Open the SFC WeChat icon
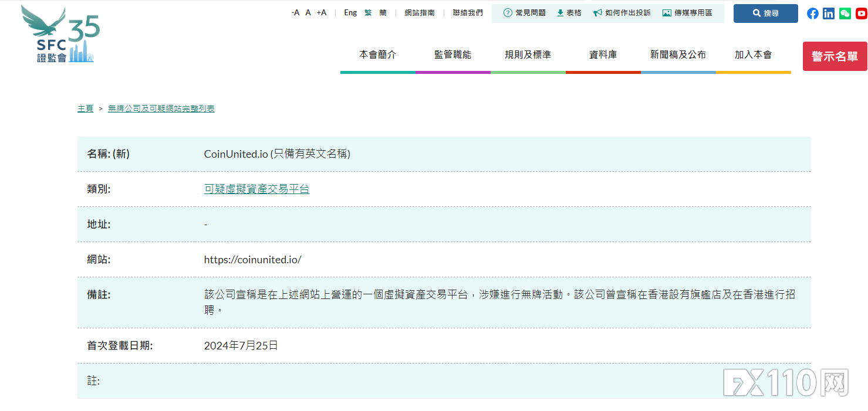Screen dimensions: 868x411 (x=845, y=13)
